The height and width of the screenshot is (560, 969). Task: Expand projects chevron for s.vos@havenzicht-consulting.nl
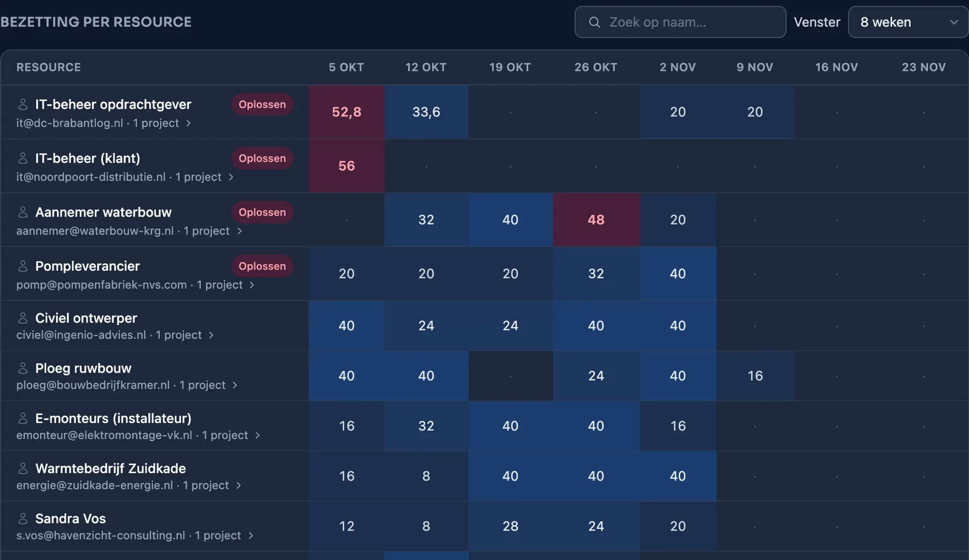[251, 535]
